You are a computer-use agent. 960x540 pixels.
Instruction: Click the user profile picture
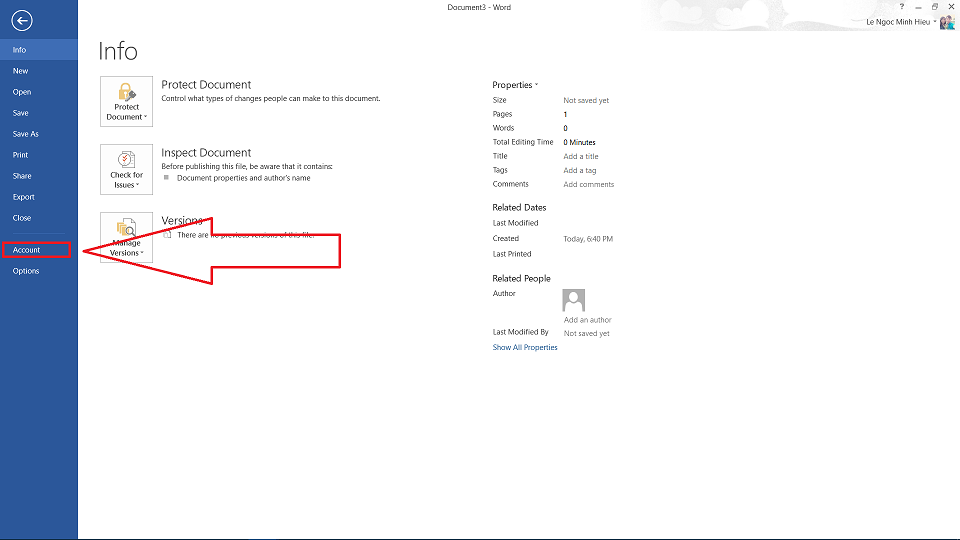coord(947,23)
